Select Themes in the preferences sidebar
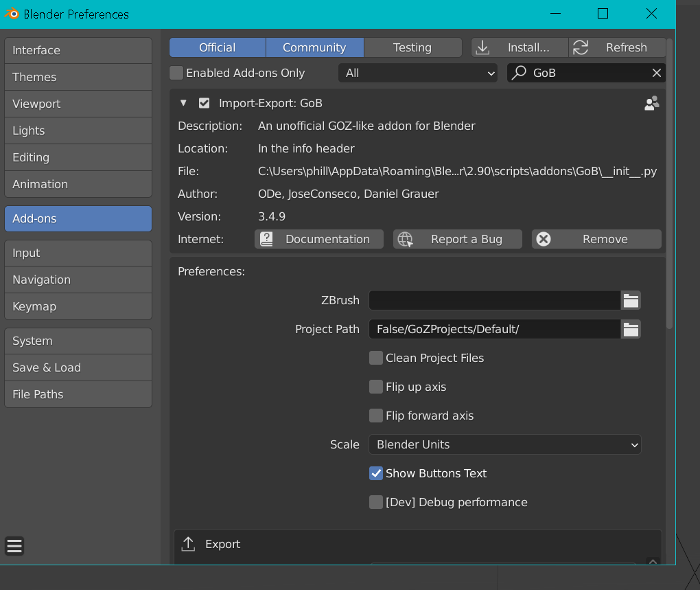Viewport: 700px width, 590px height. point(78,77)
